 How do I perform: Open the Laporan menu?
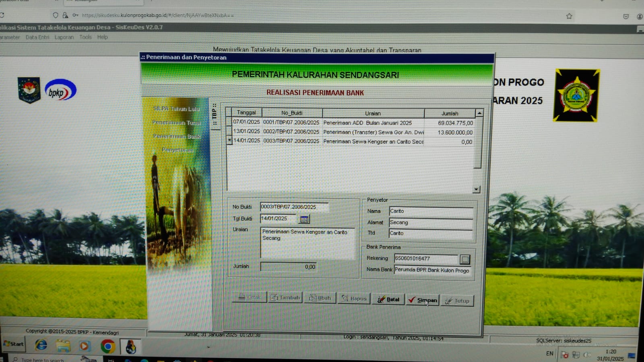[64, 37]
